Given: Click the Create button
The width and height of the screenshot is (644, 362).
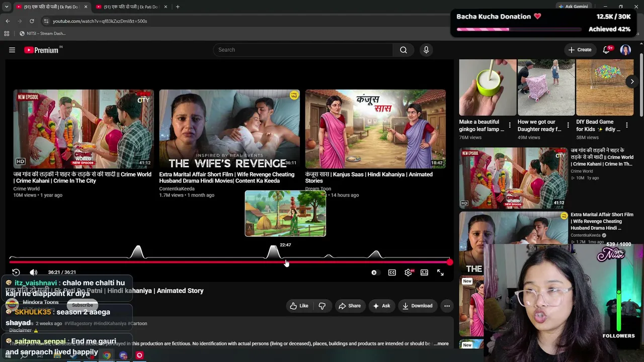Looking at the screenshot, I should point(580,50).
